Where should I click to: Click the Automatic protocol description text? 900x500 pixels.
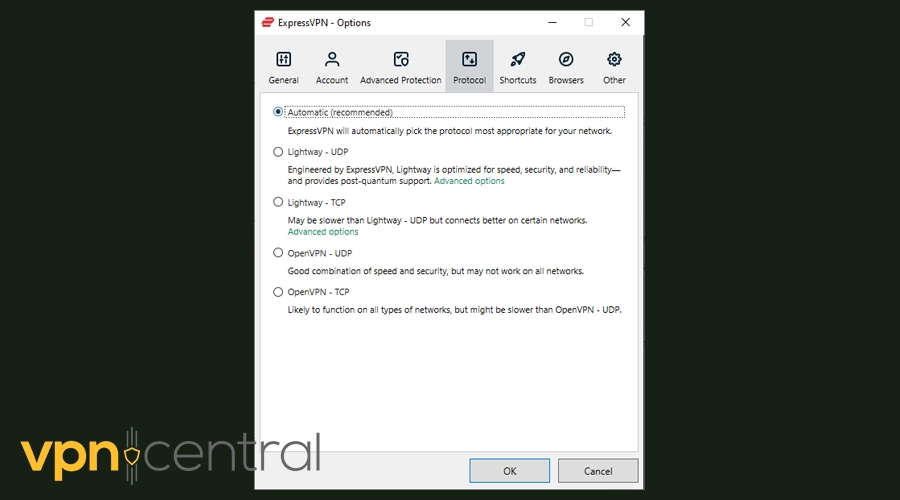coord(449,131)
